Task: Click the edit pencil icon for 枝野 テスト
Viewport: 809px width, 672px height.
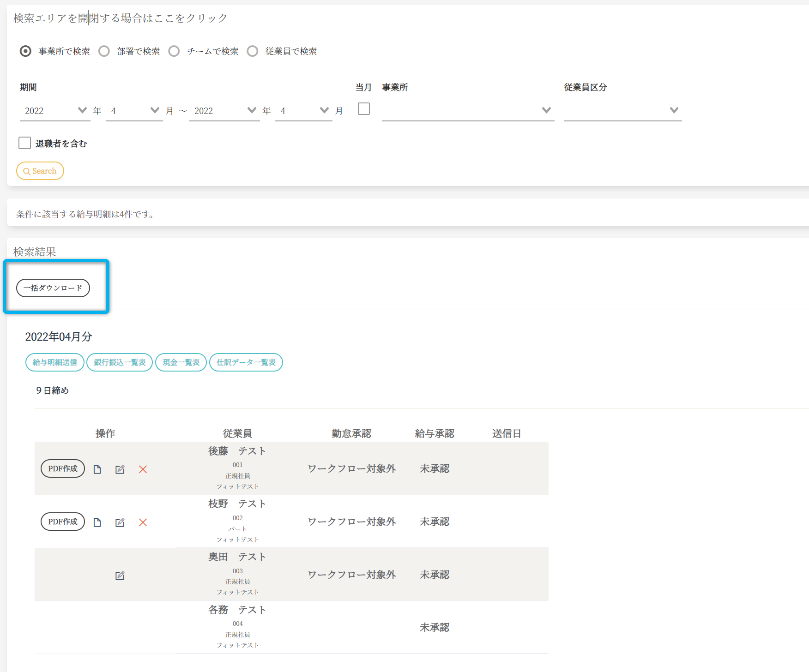Action: [120, 522]
